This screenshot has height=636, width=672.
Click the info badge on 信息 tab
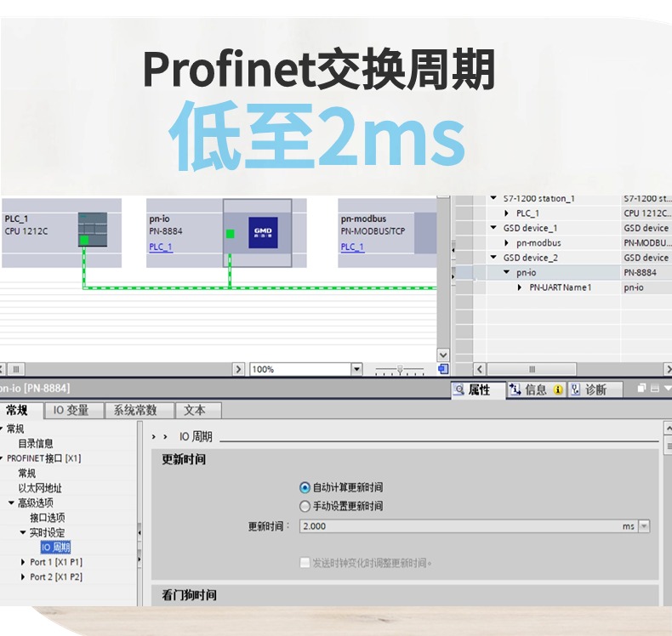[558, 389]
